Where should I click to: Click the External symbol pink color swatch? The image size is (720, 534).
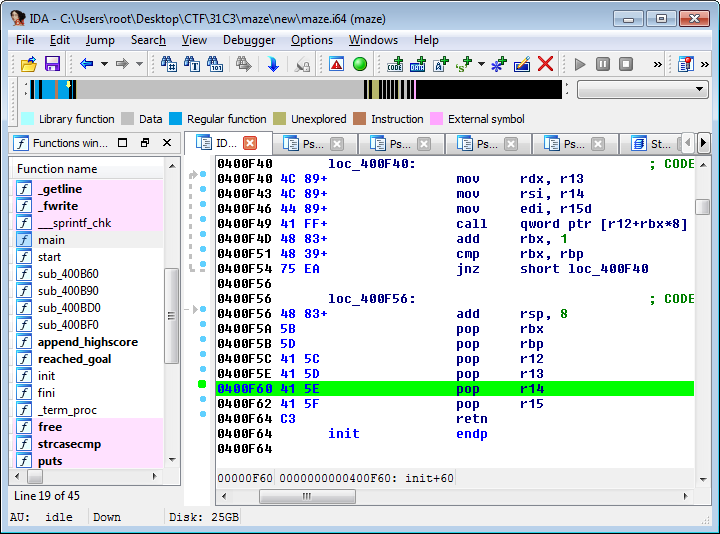click(x=436, y=119)
